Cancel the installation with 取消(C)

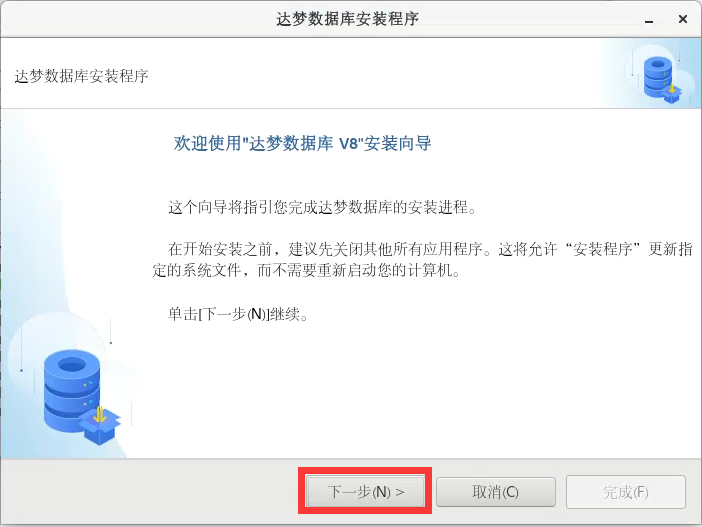(x=496, y=492)
